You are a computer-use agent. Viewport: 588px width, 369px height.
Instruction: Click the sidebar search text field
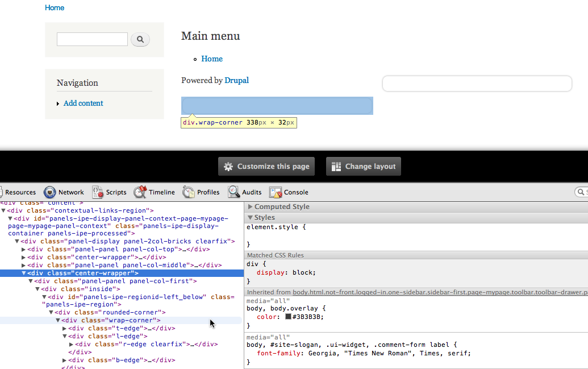tap(92, 39)
